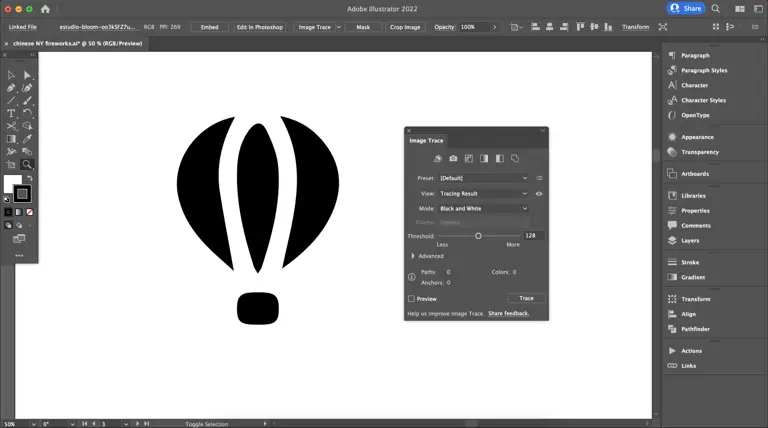
Task: Open the View dropdown Tracing Result
Action: pyautogui.click(x=483, y=194)
